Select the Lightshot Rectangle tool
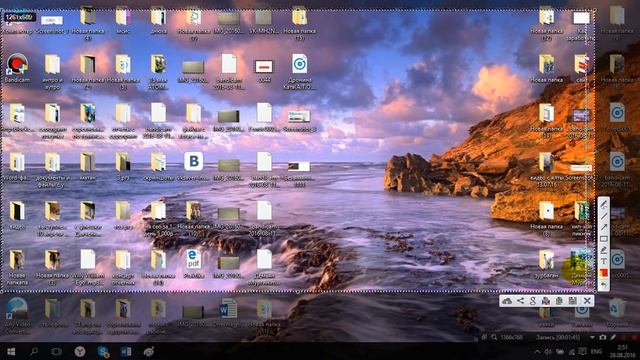This screenshot has width=640, height=360. click(x=604, y=239)
